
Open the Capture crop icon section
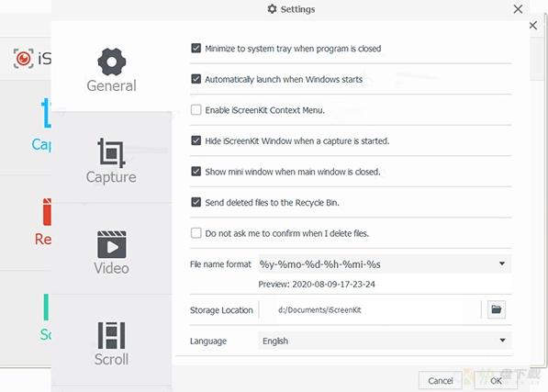coord(111,152)
